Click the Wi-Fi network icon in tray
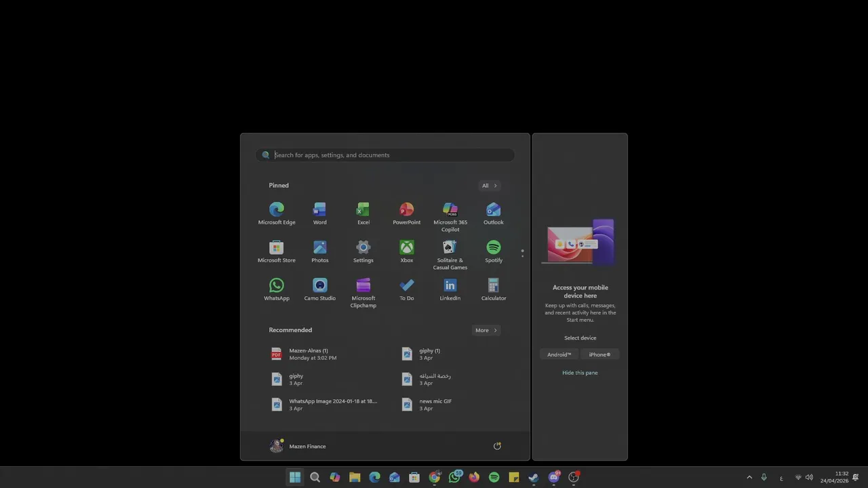Image resolution: width=868 pixels, height=488 pixels. 798,477
